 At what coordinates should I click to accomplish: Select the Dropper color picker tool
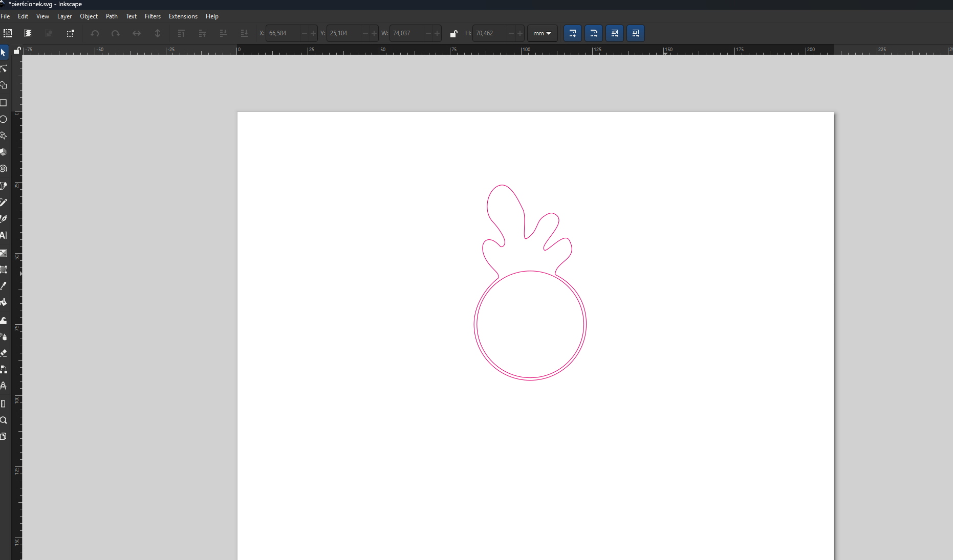pyautogui.click(x=4, y=286)
